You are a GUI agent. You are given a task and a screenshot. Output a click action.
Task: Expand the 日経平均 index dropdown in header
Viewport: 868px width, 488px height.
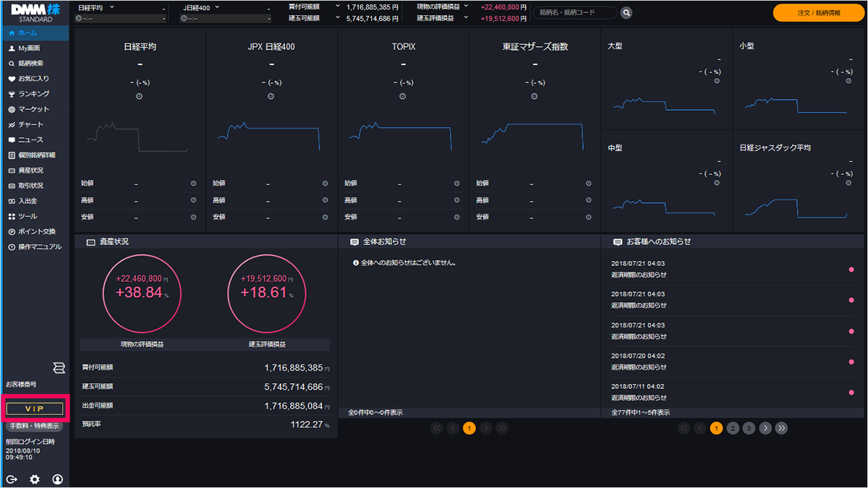click(x=111, y=7)
